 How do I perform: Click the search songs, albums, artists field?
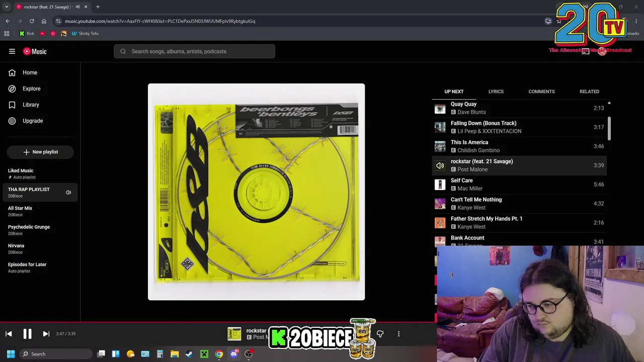194,51
